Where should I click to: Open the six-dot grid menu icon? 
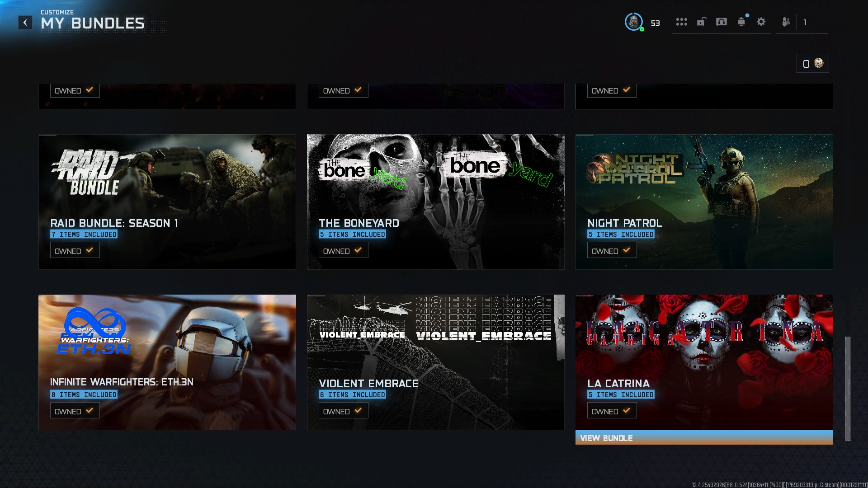coord(681,22)
